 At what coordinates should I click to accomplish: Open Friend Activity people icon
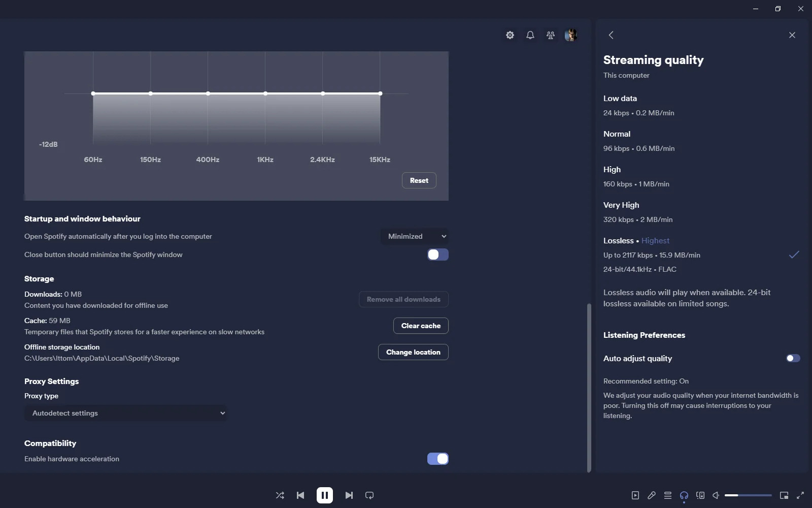[551, 35]
